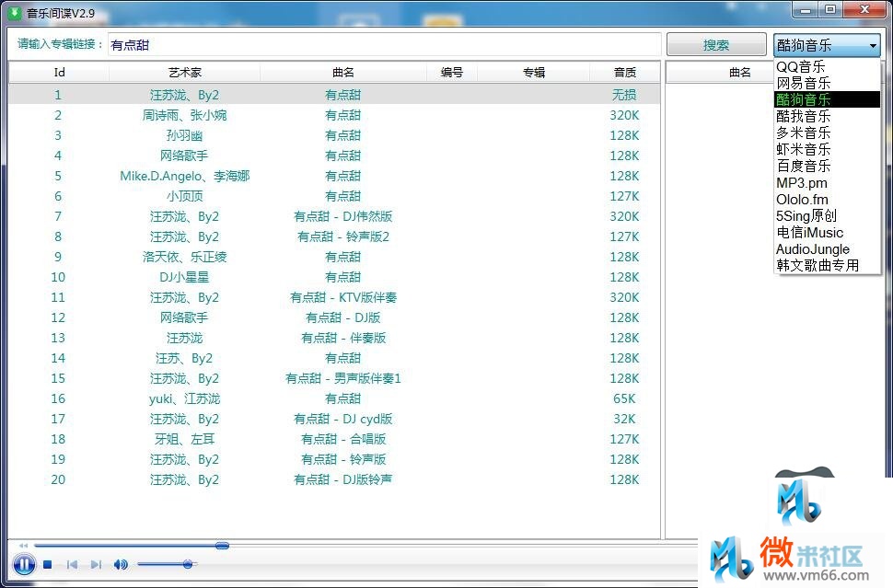Mute audio with the speaker icon
The height and width of the screenshot is (588, 893).
tap(121, 565)
